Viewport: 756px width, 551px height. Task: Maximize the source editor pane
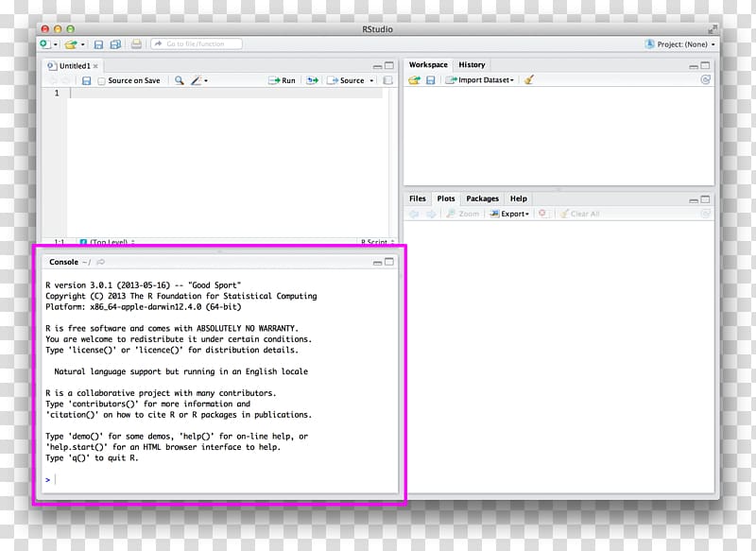389,65
